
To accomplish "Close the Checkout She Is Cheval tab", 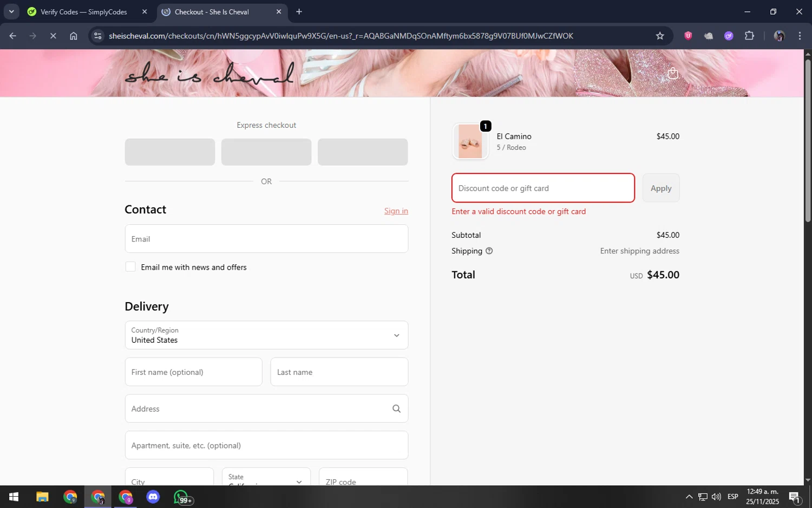I will 279,11.
